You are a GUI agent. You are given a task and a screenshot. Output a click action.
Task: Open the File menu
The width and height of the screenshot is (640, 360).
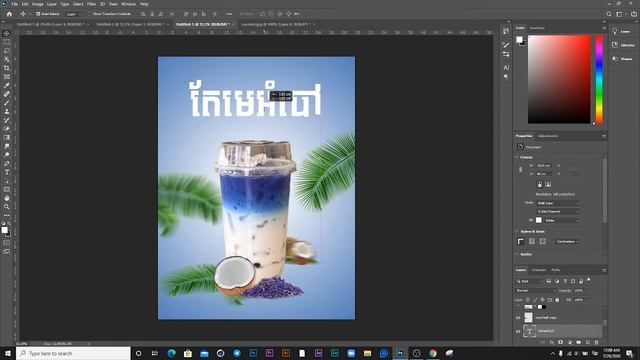(14, 4)
